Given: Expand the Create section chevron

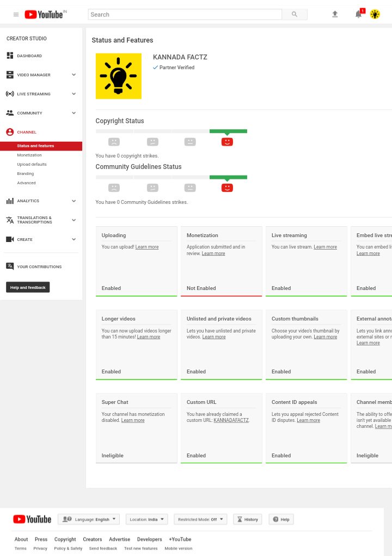Looking at the screenshot, I should (73, 239).
